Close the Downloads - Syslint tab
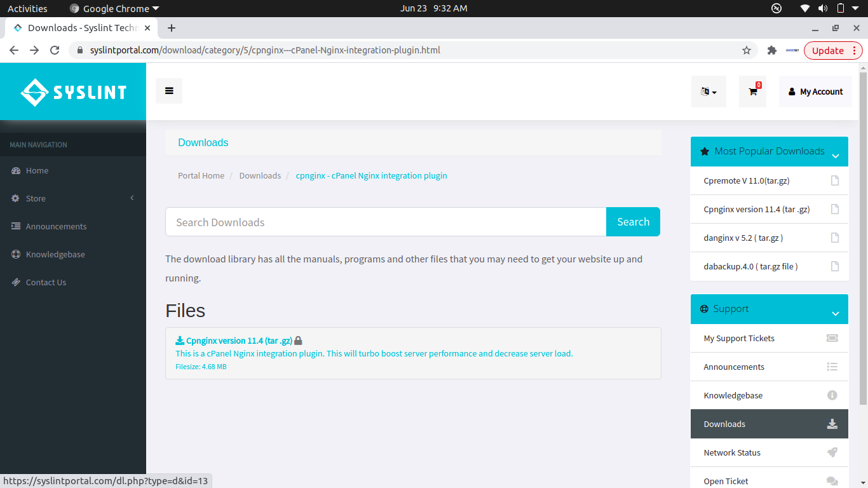Image resolution: width=868 pixels, height=488 pixels. [148, 28]
